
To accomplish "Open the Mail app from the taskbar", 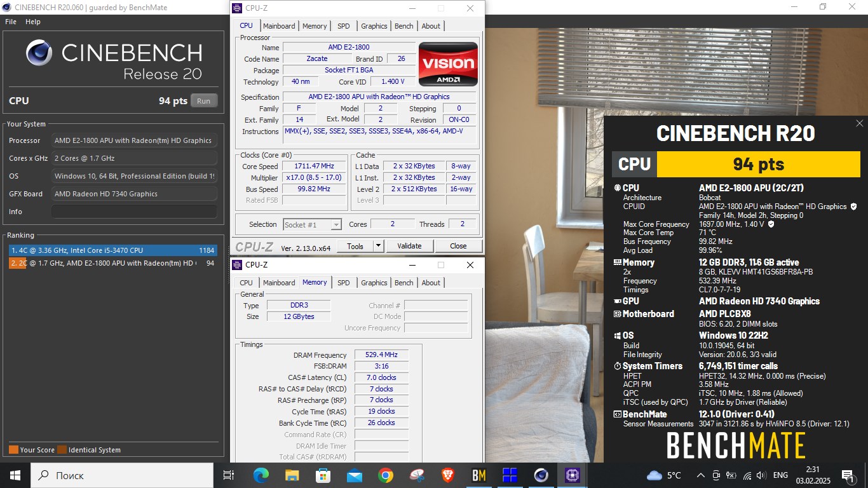I will coord(354,475).
